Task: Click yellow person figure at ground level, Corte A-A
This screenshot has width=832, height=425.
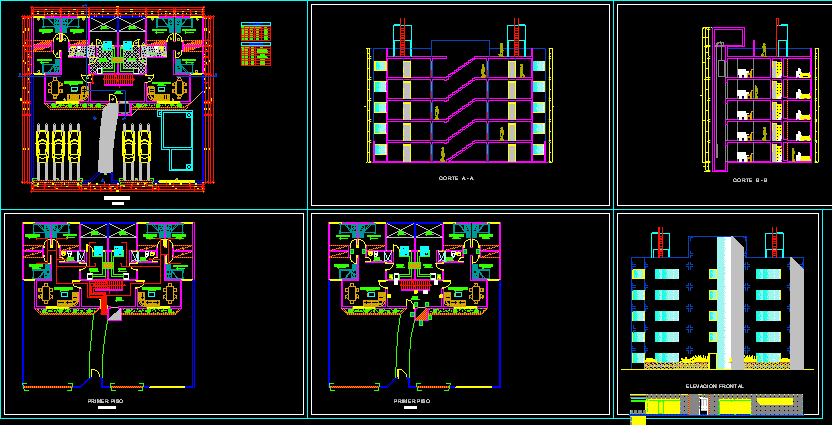Action: click(x=441, y=153)
